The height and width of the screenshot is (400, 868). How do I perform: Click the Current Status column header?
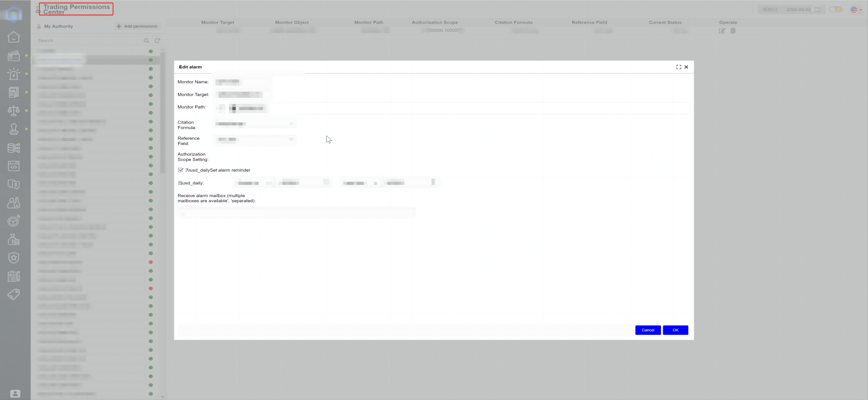[665, 23]
